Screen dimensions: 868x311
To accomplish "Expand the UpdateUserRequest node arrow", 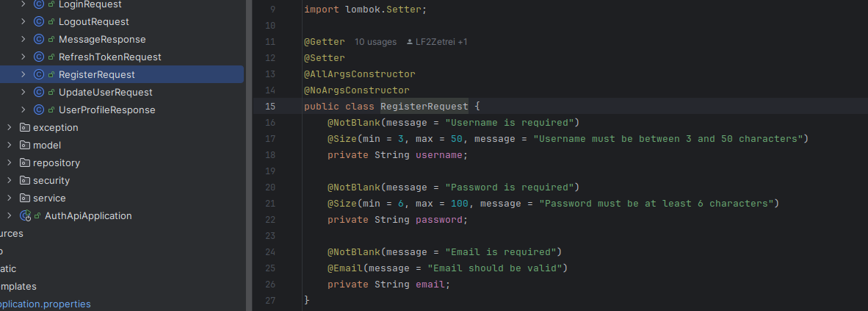I will (x=23, y=92).
